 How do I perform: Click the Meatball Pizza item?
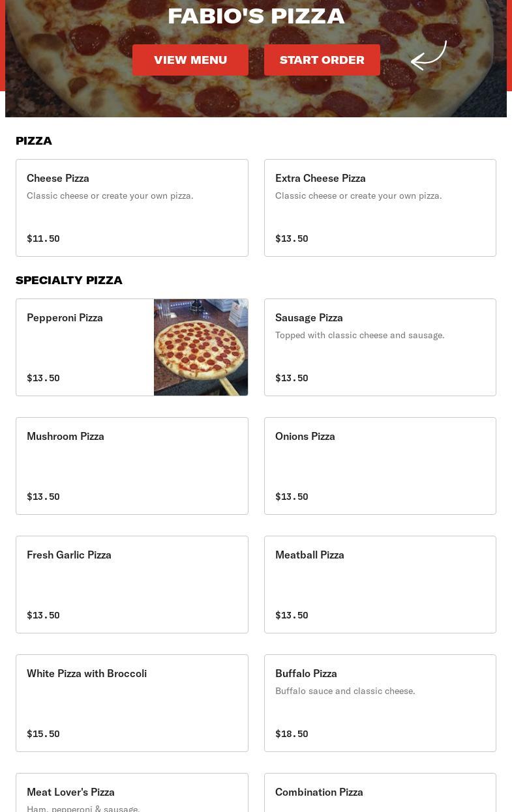click(x=380, y=584)
